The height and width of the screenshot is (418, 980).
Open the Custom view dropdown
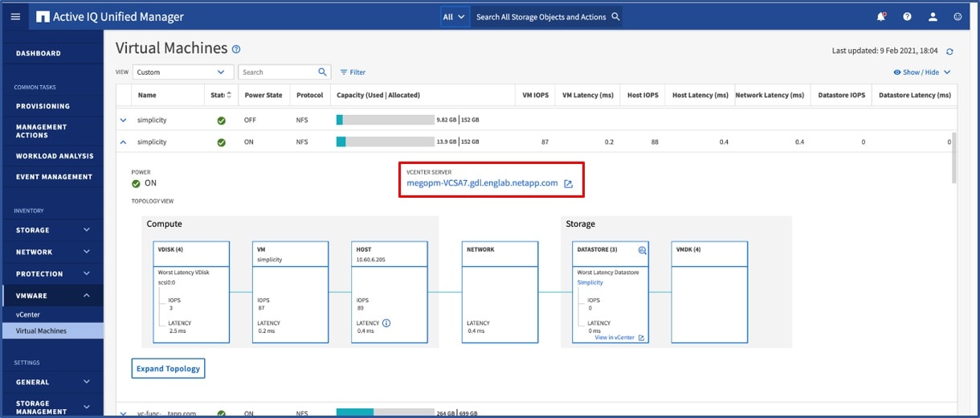[x=183, y=72]
